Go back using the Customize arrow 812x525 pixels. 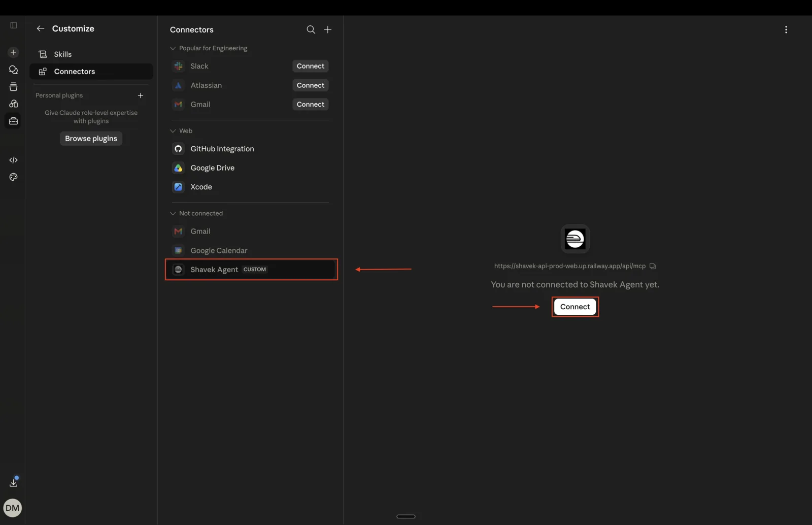coord(41,28)
